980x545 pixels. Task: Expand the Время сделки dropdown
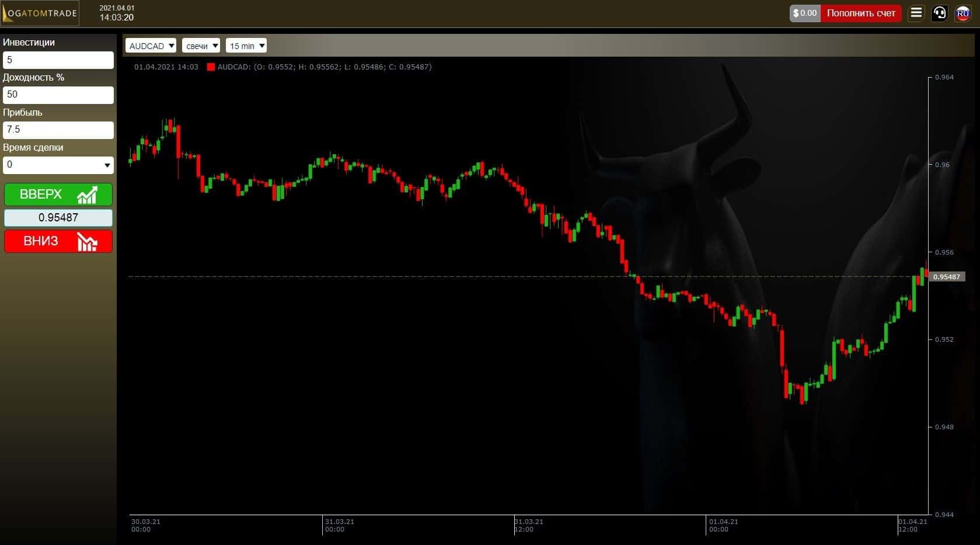[x=58, y=165]
